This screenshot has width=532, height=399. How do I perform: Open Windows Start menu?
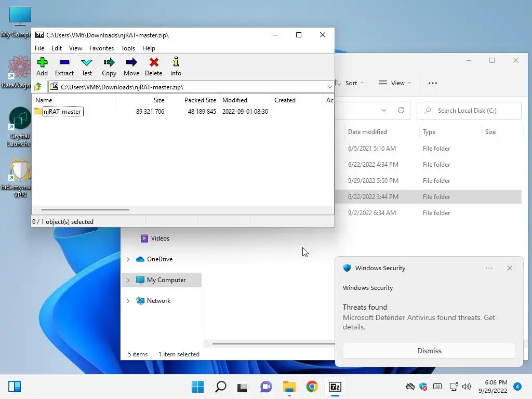[198, 387]
